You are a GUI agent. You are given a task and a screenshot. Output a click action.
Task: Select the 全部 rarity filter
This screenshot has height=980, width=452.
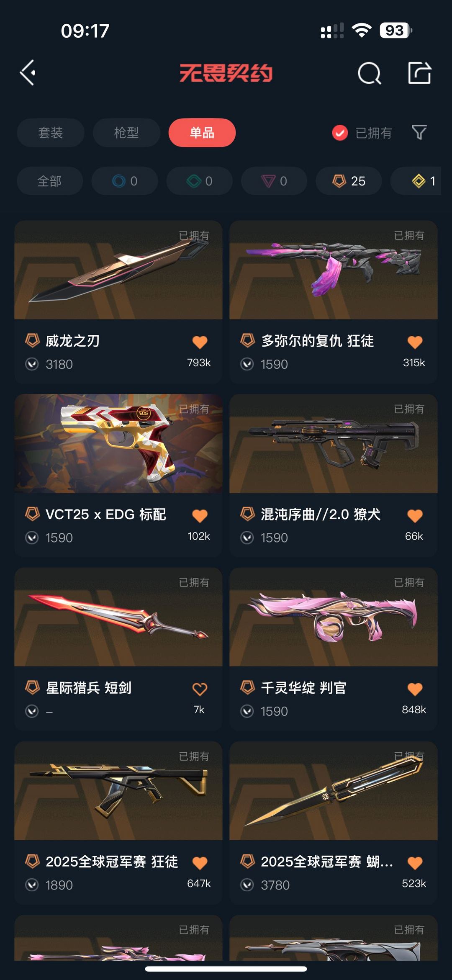pyautogui.click(x=50, y=181)
